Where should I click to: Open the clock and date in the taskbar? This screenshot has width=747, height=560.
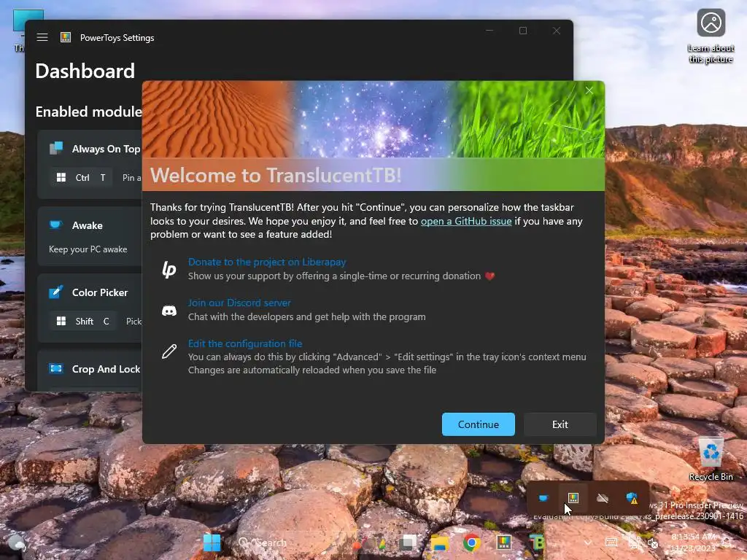pyautogui.click(x=693, y=542)
